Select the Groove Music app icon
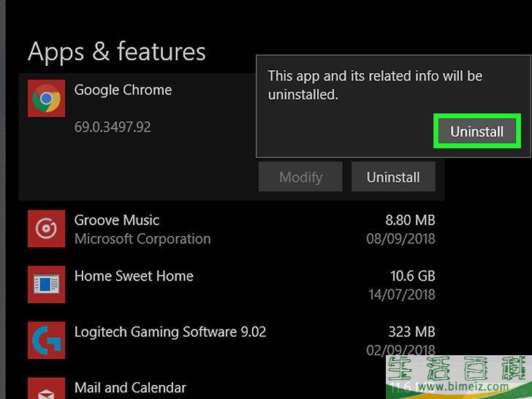Viewport: 532px width, 399px height. (x=47, y=229)
